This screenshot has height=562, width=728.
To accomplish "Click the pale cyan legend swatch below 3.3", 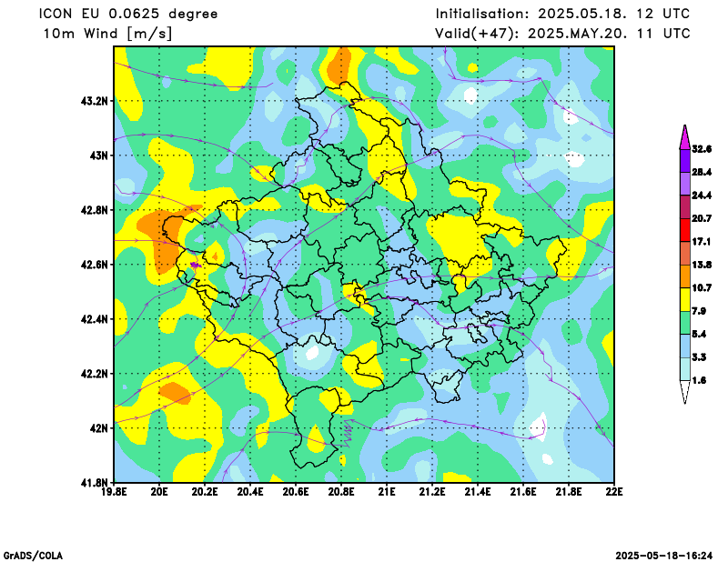I will tap(685, 369).
